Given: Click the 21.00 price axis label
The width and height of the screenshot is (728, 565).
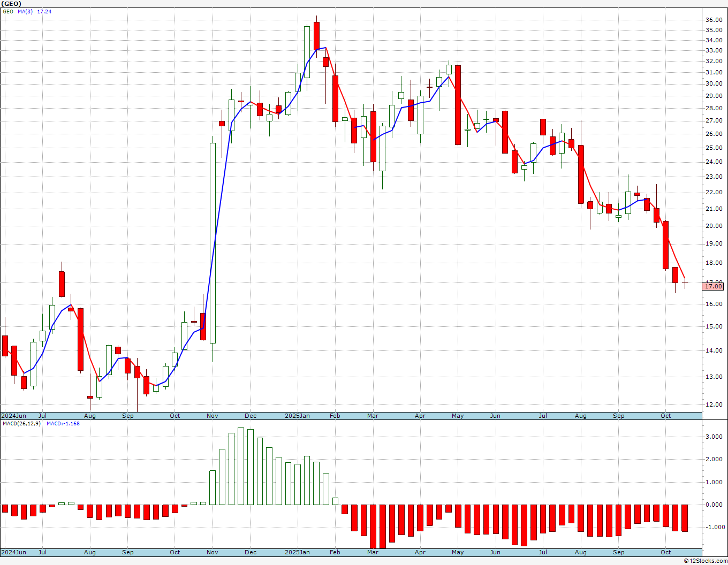Looking at the screenshot, I should tap(714, 209).
